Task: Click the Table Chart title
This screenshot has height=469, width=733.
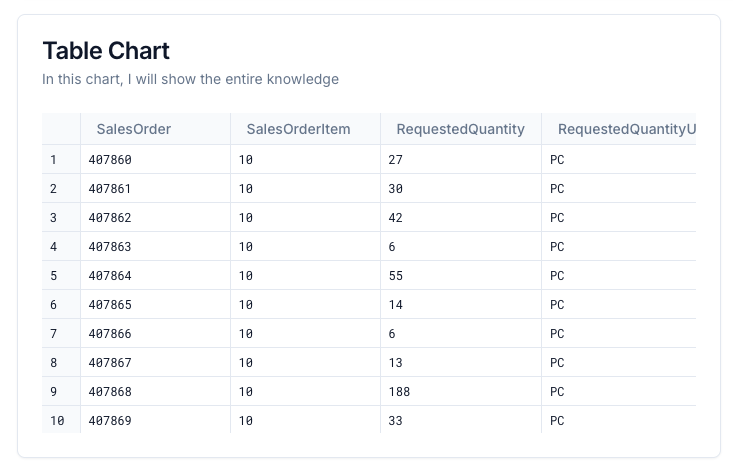Action: click(x=106, y=51)
